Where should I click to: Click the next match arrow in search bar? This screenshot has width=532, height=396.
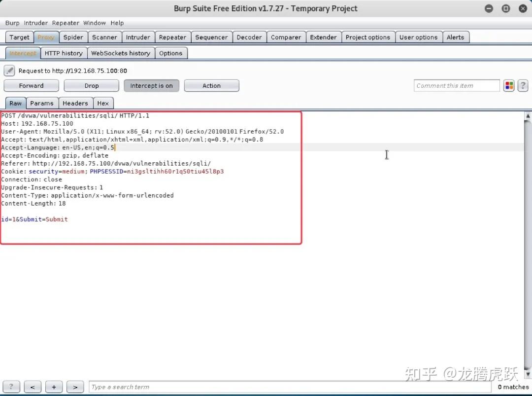tap(75, 387)
